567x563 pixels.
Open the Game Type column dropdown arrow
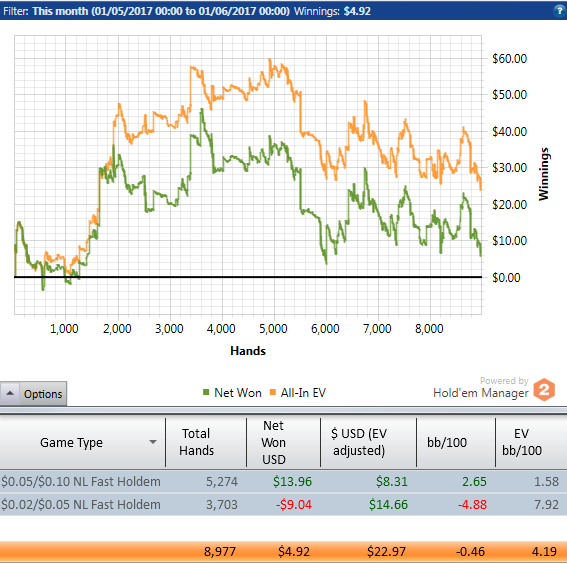153,442
